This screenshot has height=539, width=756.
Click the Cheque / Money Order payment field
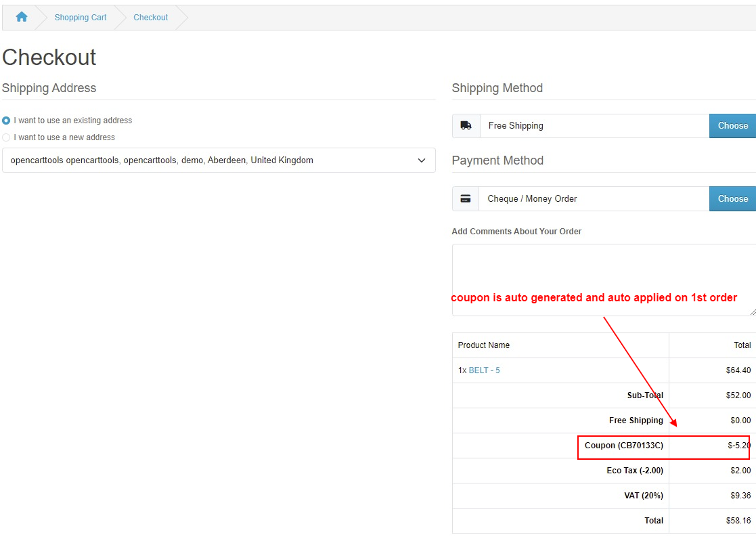tap(594, 199)
